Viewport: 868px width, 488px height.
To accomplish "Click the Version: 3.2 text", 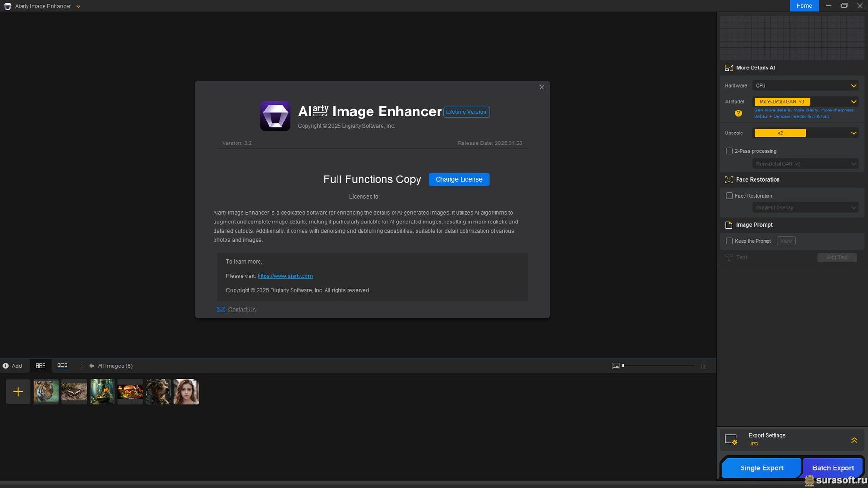I will pyautogui.click(x=237, y=143).
